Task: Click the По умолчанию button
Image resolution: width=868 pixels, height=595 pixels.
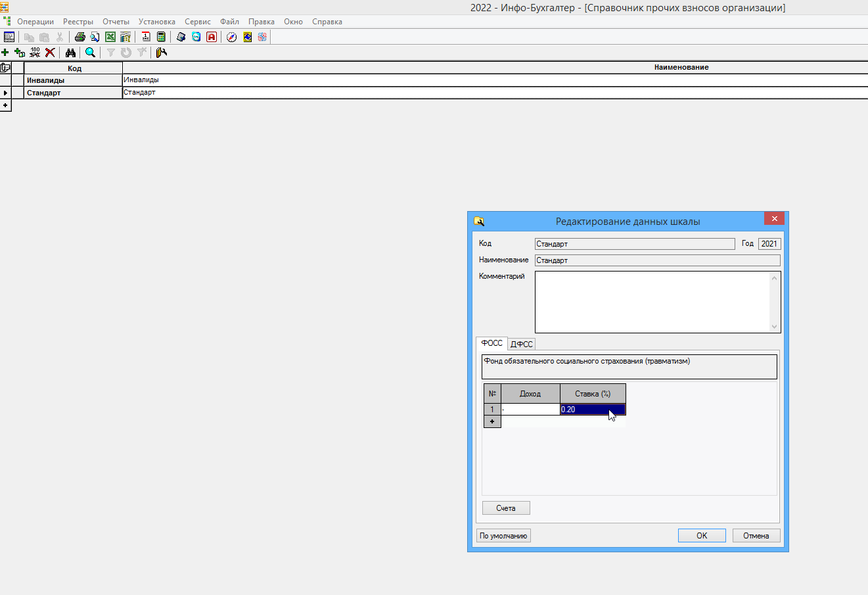Action: (x=503, y=536)
